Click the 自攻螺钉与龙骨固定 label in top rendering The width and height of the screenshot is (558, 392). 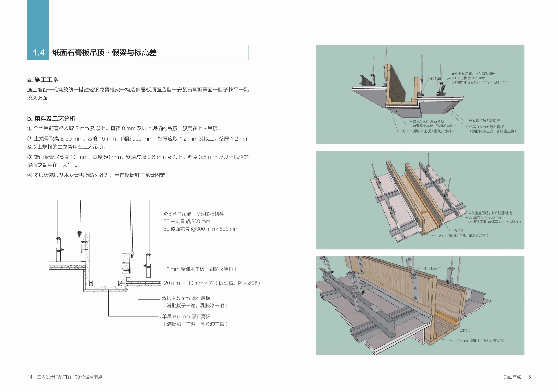[484, 121]
